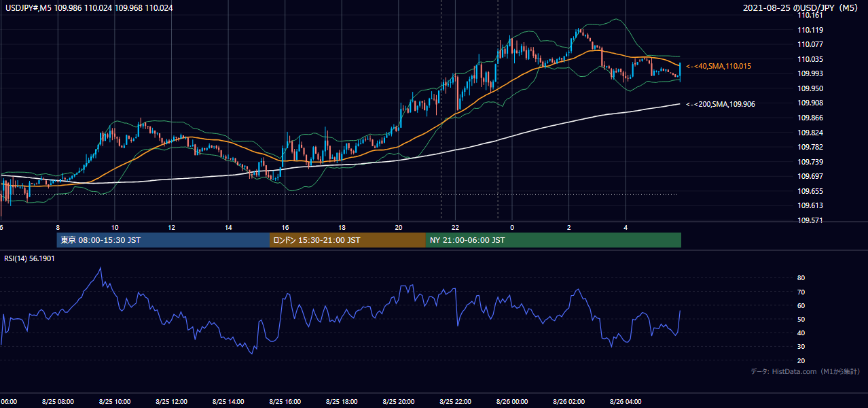
Task: Click hour tick 10 under price chart
Action: coord(115,228)
